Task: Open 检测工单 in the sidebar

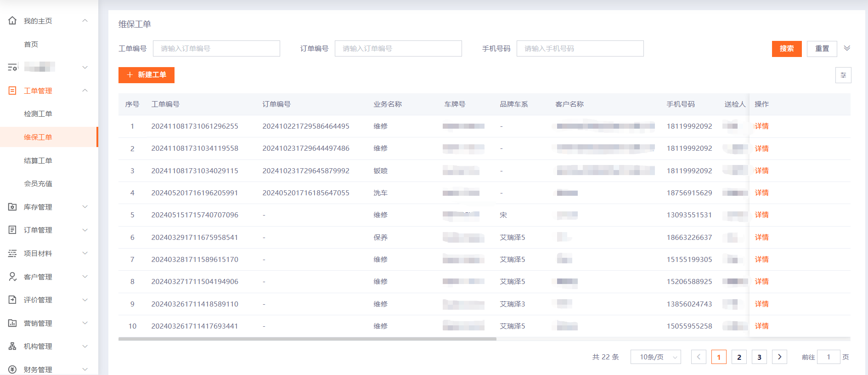Action: coord(38,114)
